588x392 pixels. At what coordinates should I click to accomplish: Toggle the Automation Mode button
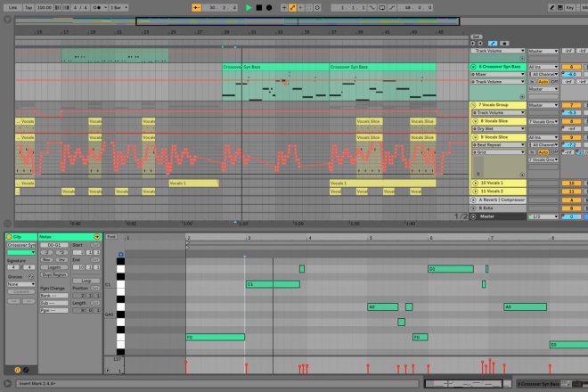click(x=493, y=44)
